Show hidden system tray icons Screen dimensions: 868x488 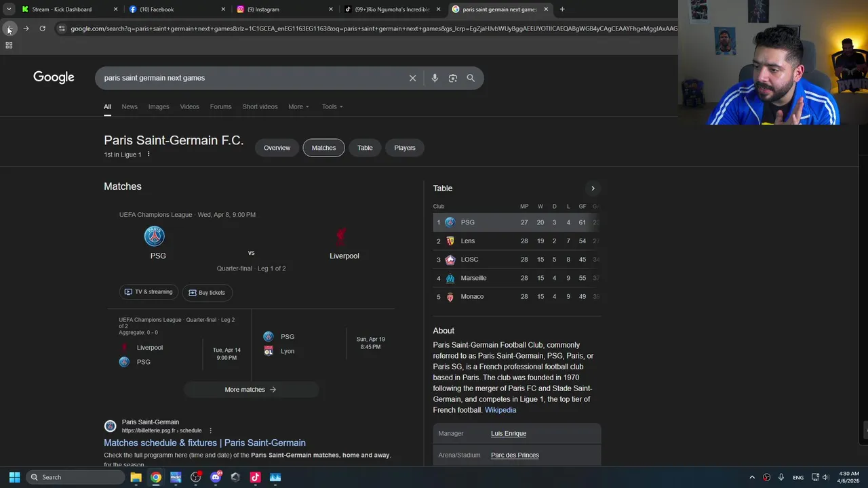pos(751,477)
